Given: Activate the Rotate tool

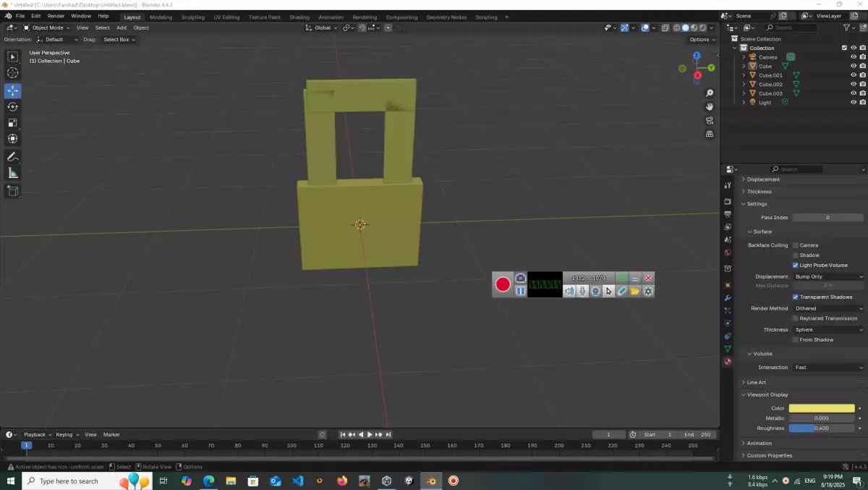Looking at the screenshot, I should (12, 106).
